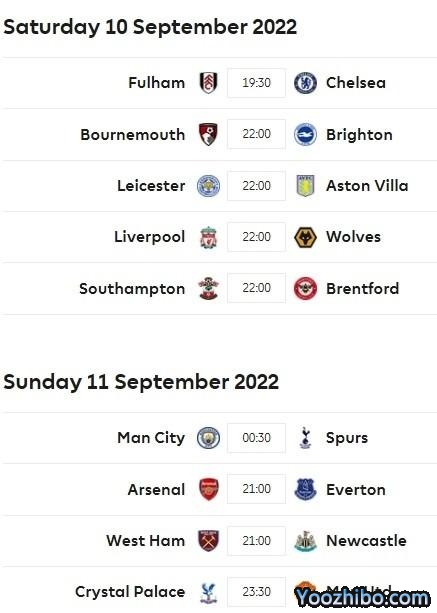Click the West Ham team name
Viewport: 437px width, 613px height.
click(x=145, y=541)
